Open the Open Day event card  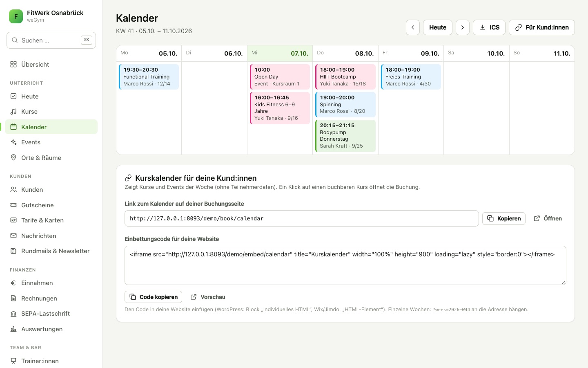point(280,76)
